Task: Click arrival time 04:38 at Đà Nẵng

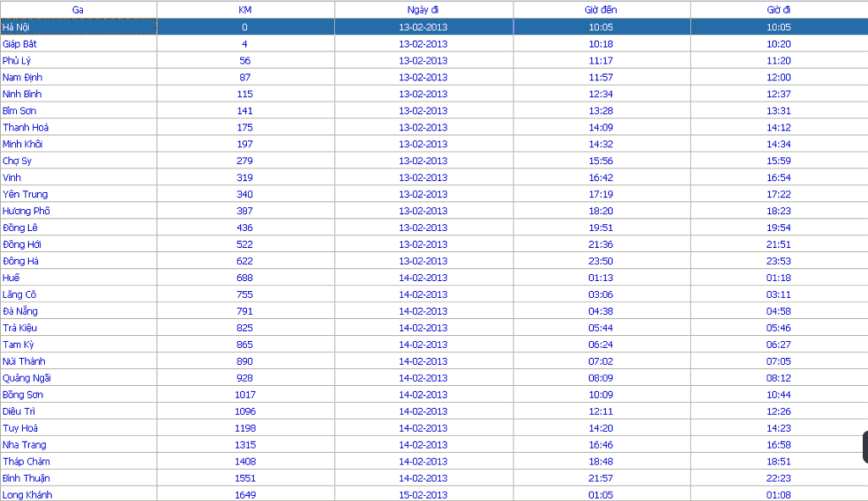Action: coord(601,311)
